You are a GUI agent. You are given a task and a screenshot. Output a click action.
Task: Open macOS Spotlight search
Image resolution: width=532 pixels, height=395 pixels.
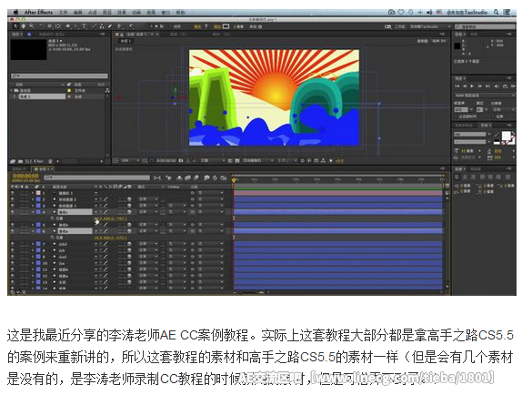(496, 12)
